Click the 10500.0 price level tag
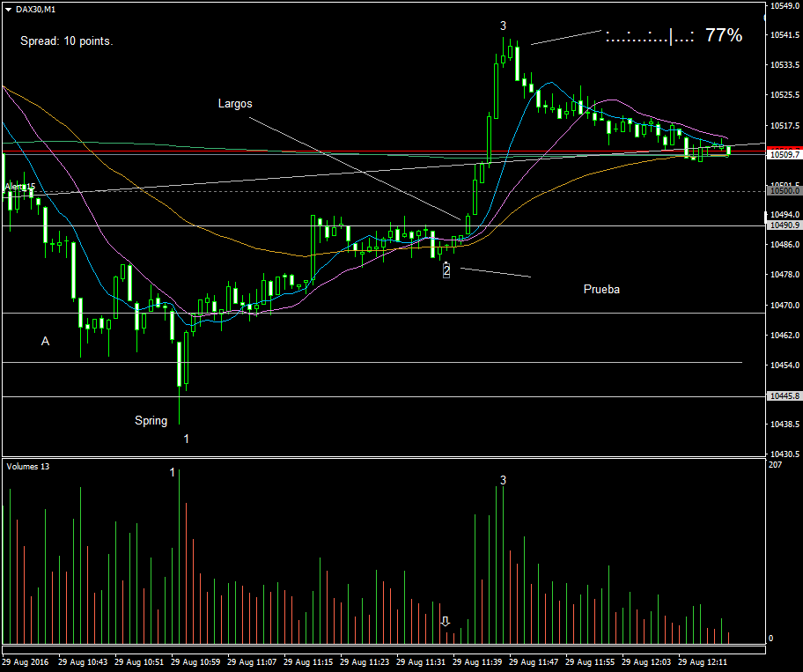803x672 pixels. (783, 190)
